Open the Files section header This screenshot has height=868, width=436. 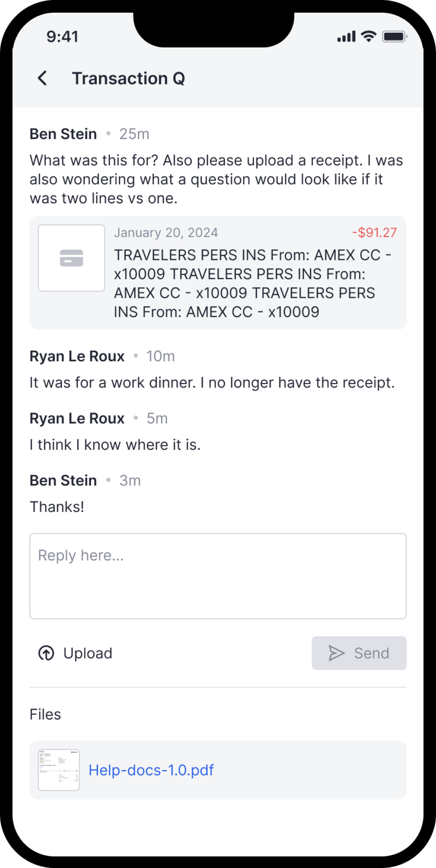(x=45, y=714)
